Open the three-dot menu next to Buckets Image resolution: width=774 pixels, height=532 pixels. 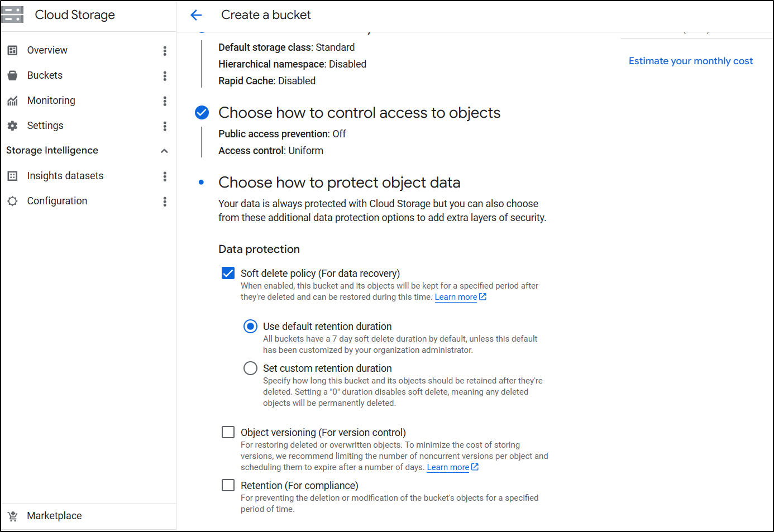[165, 76]
